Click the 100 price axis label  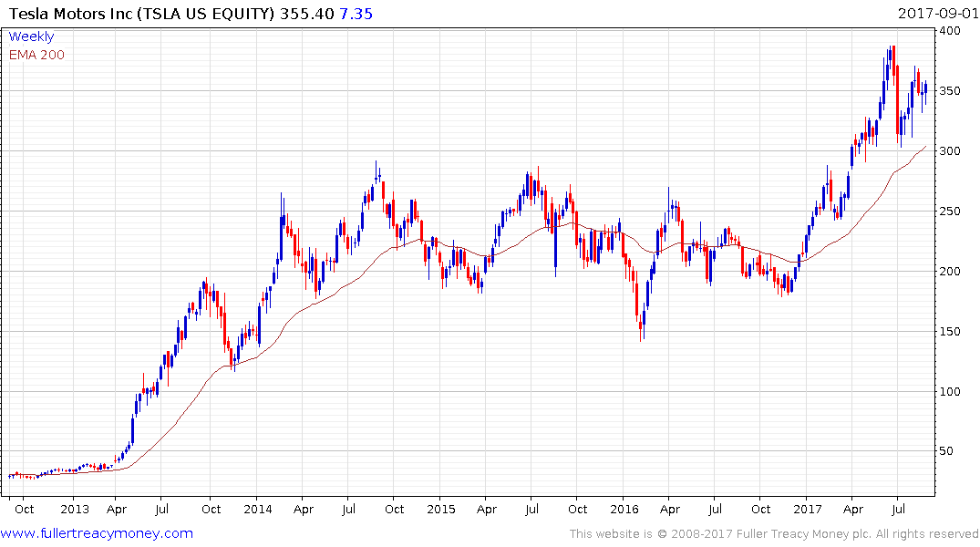950,391
